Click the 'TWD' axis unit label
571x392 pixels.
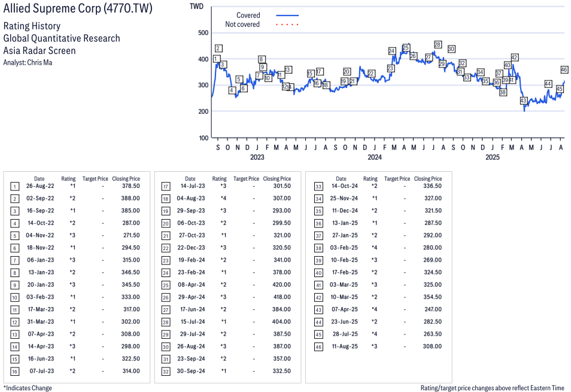pos(197,7)
